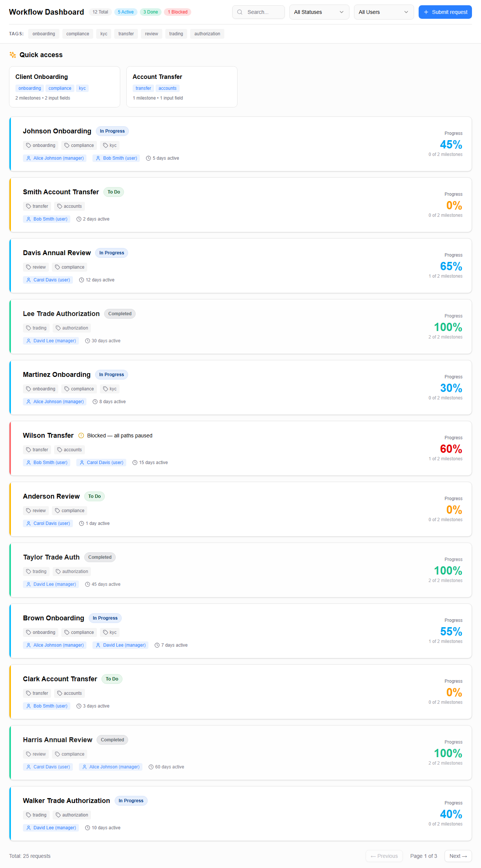The height and width of the screenshot is (868, 481).
Task: Open the All Statuses dropdown
Action: [319, 12]
